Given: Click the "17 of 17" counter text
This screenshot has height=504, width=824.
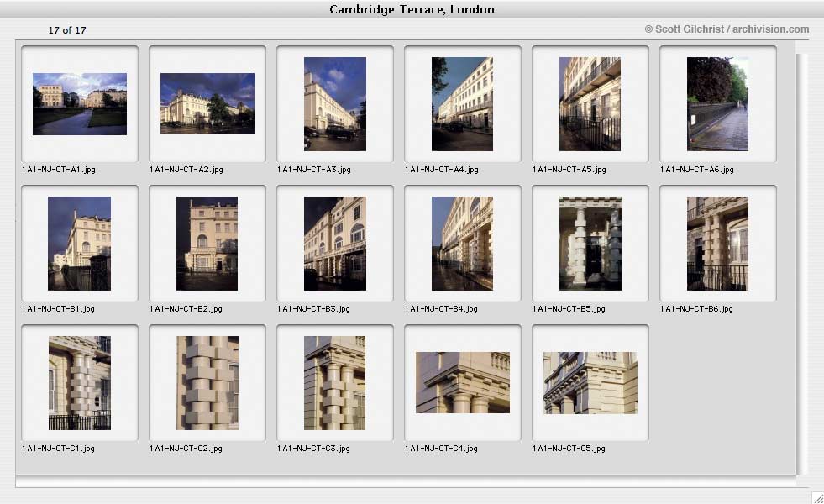Looking at the screenshot, I should pyautogui.click(x=67, y=30).
